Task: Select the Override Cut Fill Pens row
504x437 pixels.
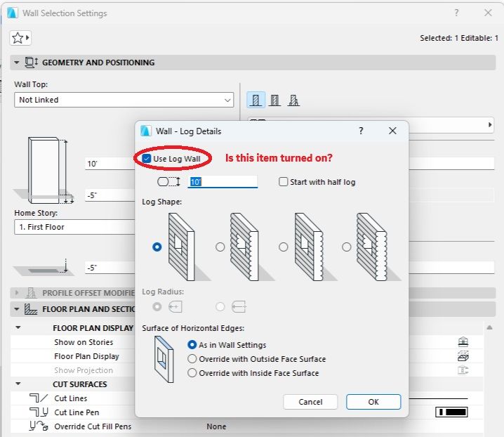Action: click(x=246, y=426)
